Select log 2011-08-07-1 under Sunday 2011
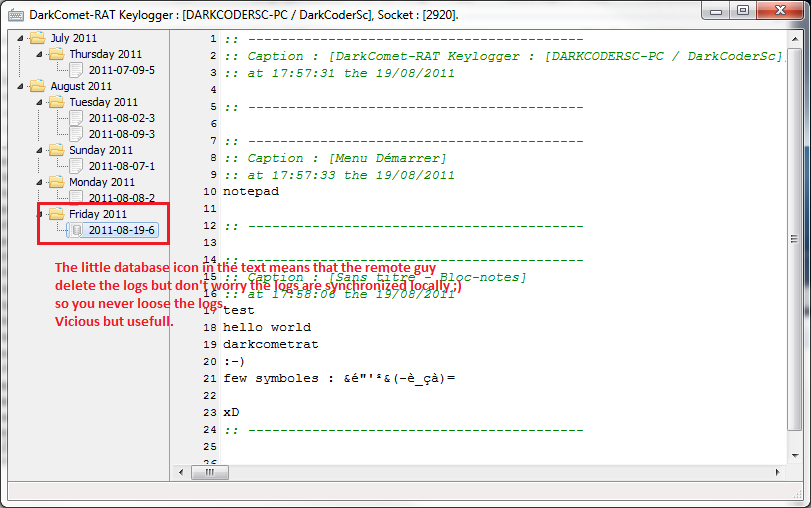The height and width of the screenshot is (508, 811). coord(121,166)
